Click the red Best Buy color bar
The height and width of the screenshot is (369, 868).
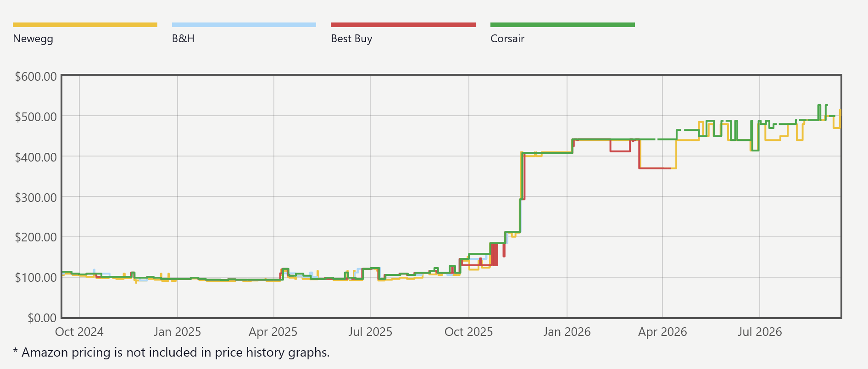403,25
